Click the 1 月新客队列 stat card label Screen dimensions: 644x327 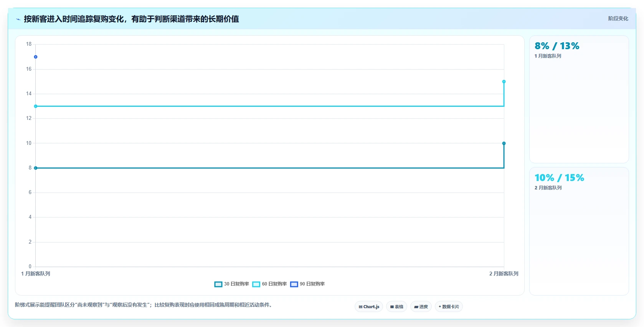(548, 56)
